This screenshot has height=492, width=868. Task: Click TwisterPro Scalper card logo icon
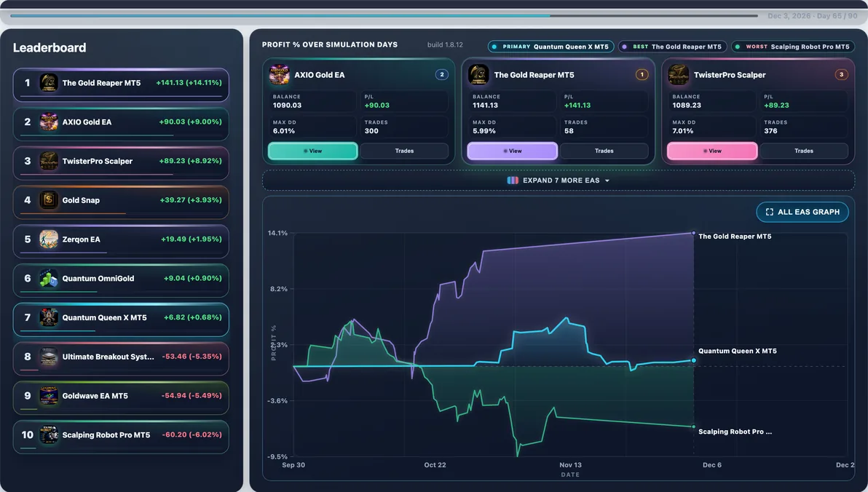point(679,75)
